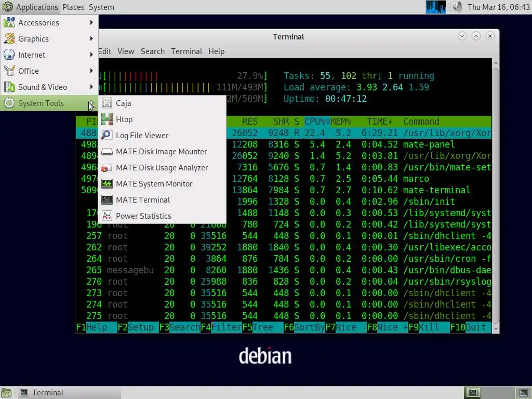Image resolution: width=532 pixels, height=399 pixels.
Task: Launch Htop via its icon
Action: click(107, 119)
